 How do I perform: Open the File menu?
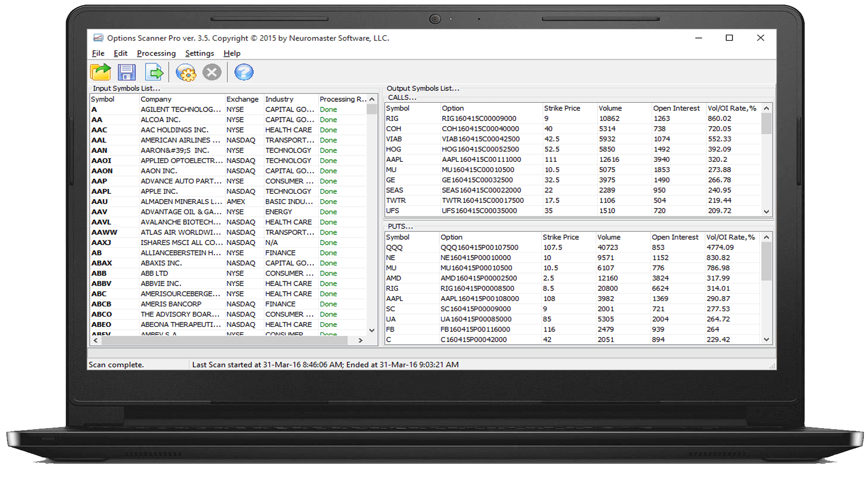pos(98,53)
